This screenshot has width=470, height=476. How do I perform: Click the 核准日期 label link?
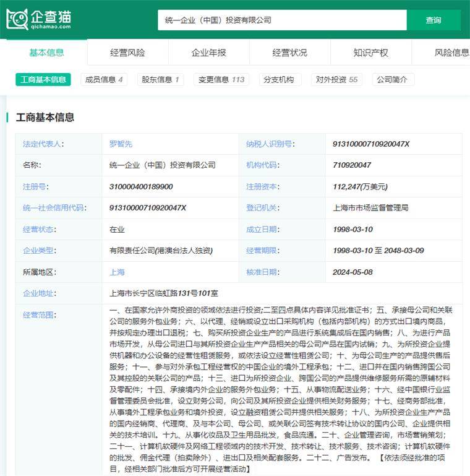point(262,272)
